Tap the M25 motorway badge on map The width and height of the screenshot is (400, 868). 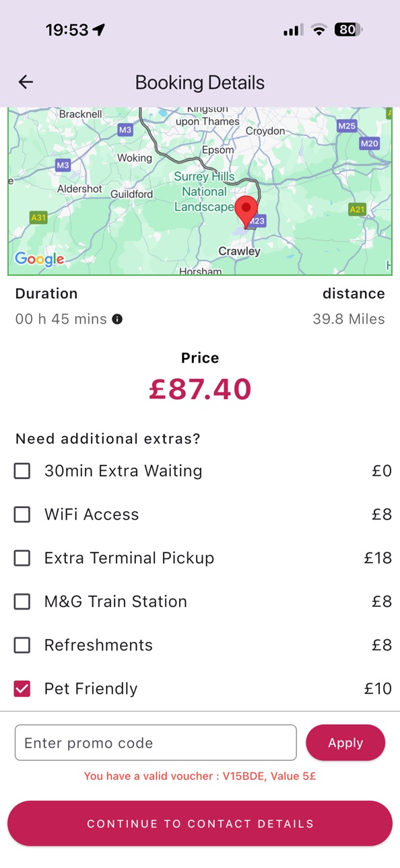[x=347, y=126]
